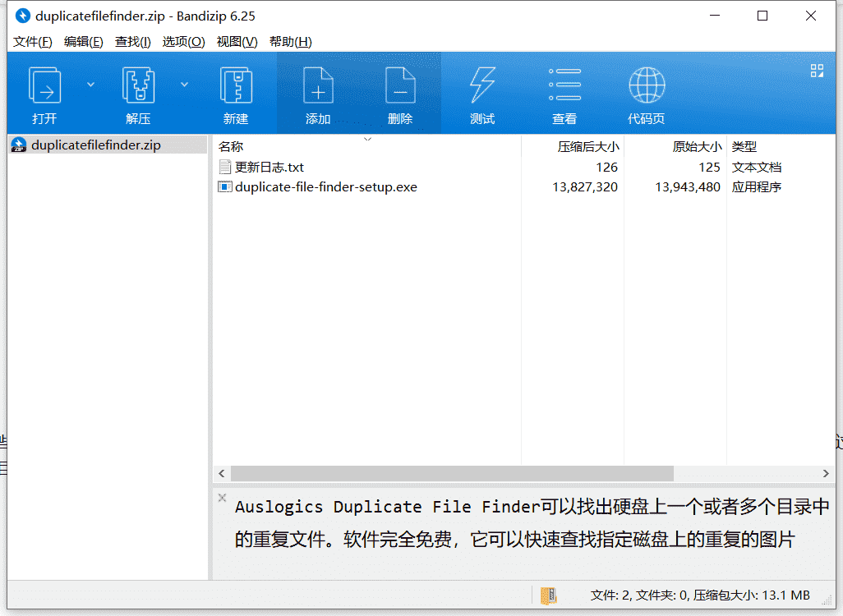The width and height of the screenshot is (843, 616).
Task: Click the 代码页 (Code page) globe icon
Action: click(x=647, y=85)
